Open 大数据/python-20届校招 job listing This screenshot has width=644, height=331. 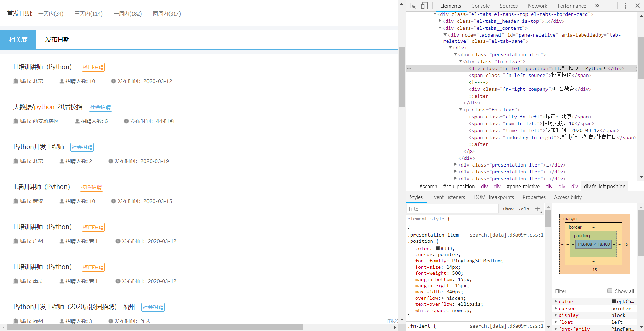pyautogui.click(x=48, y=107)
